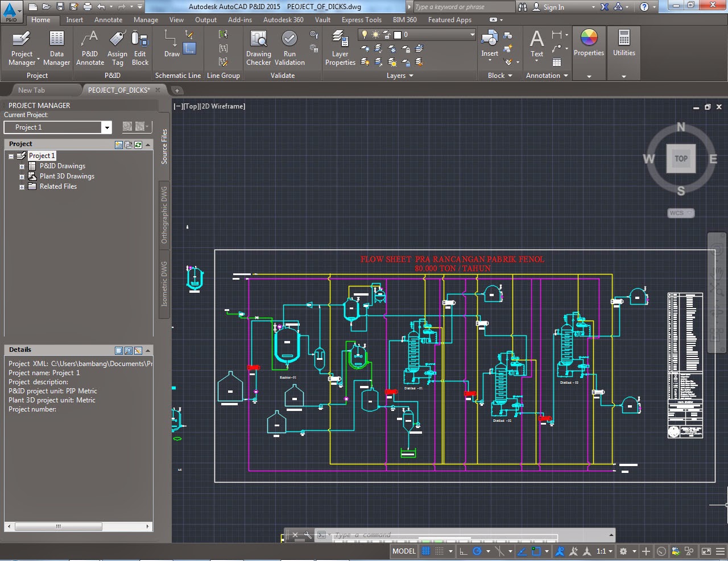Screen dimensions: 728x561
Task: Click the [Top] view control label
Action: [191, 106]
